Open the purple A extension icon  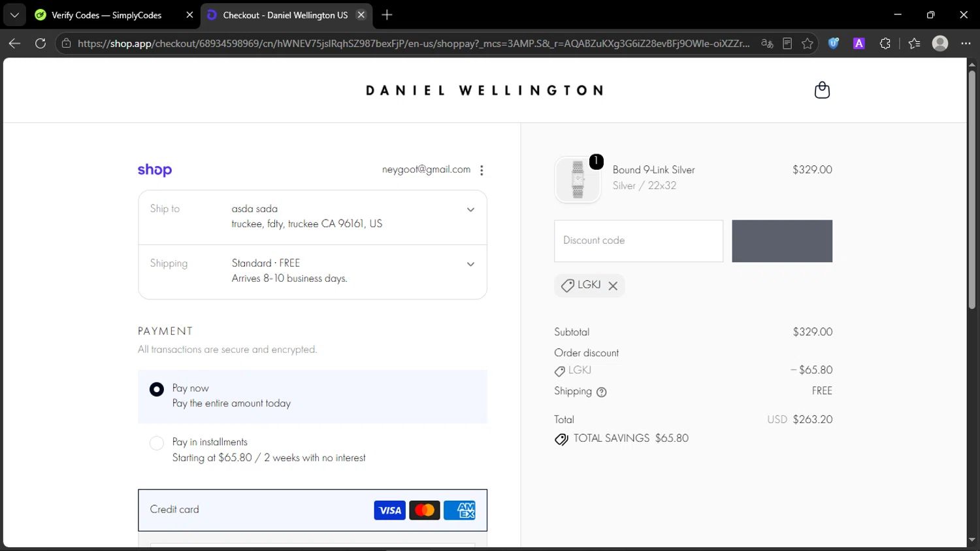coord(859,43)
